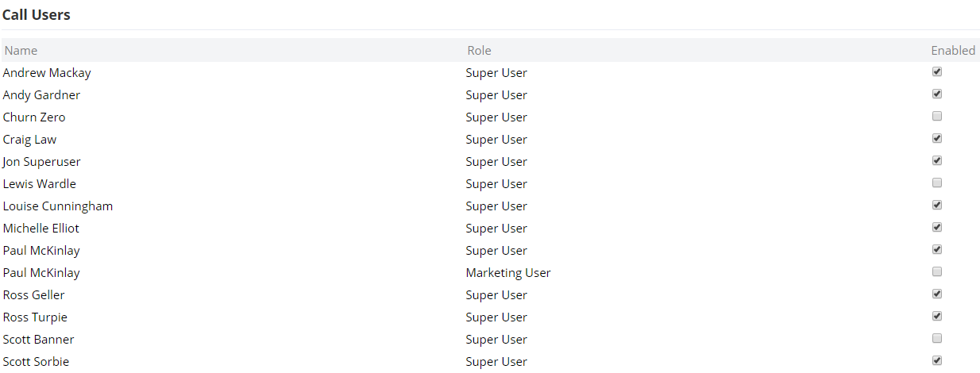Click the name Andy Gardner

pos(41,95)
